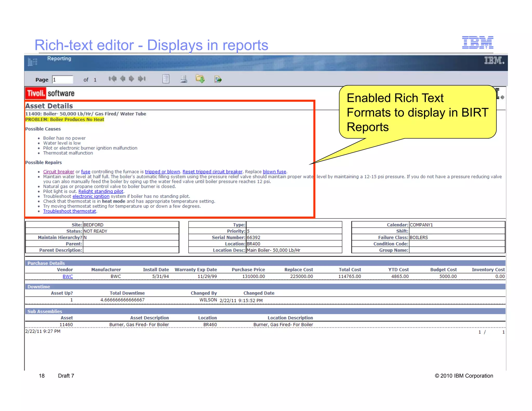Go to previous page arrow

click(123, 79)
